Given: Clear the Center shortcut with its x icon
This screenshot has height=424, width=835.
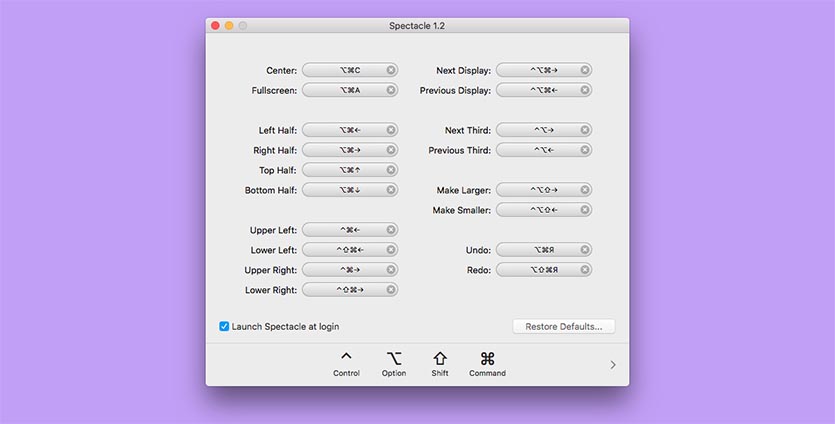Looking at the screenshot, I should coord(391,70).
